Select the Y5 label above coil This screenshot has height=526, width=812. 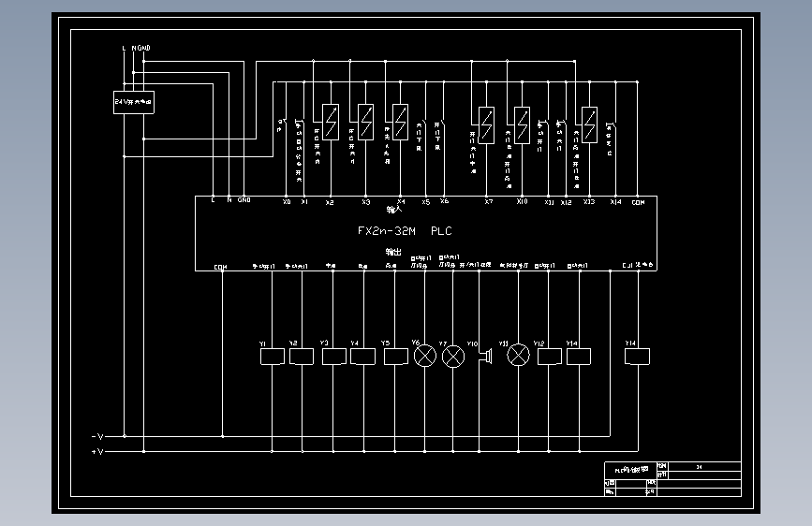[x=385, y=343]
